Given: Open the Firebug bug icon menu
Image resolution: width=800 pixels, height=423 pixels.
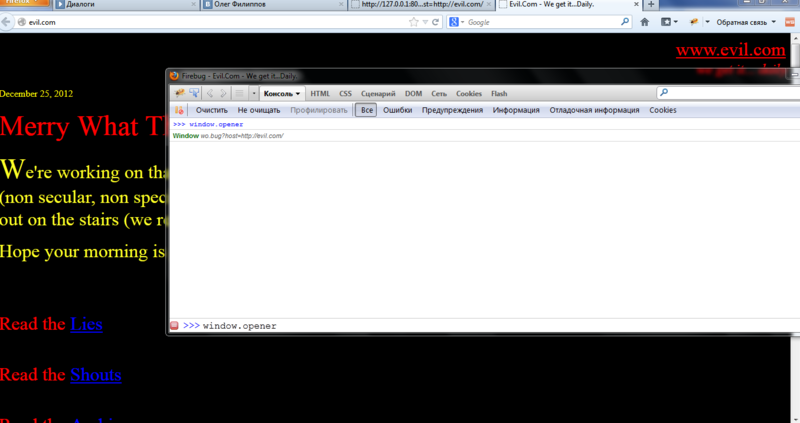Looking at the screenshot, I should click(180, 93).
